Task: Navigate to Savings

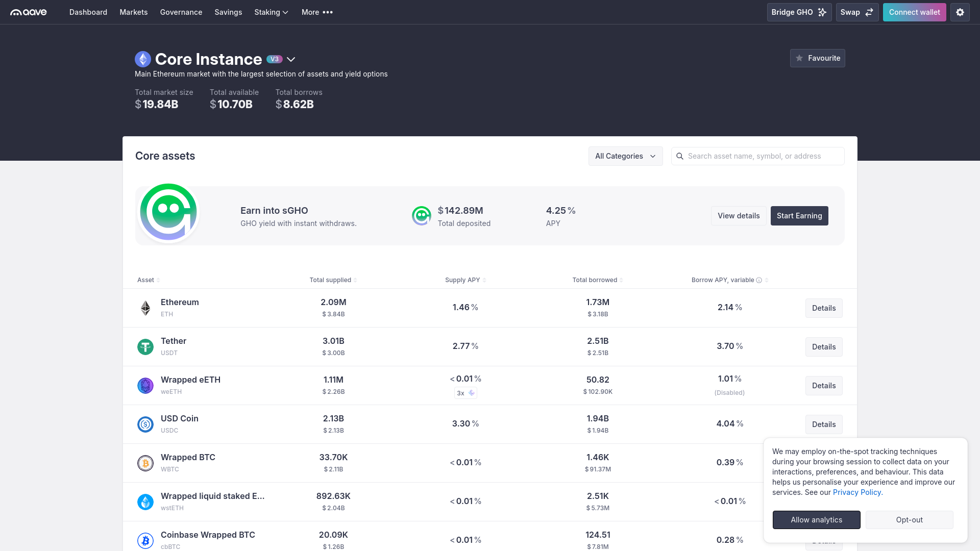Action: click(228, 12)
